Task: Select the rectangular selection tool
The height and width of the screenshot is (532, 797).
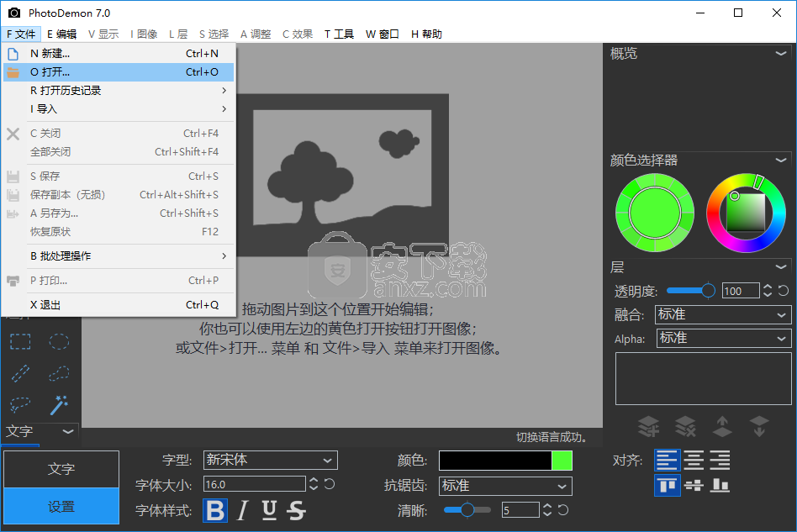Action: pyautogui.click(x=20, y=342)
